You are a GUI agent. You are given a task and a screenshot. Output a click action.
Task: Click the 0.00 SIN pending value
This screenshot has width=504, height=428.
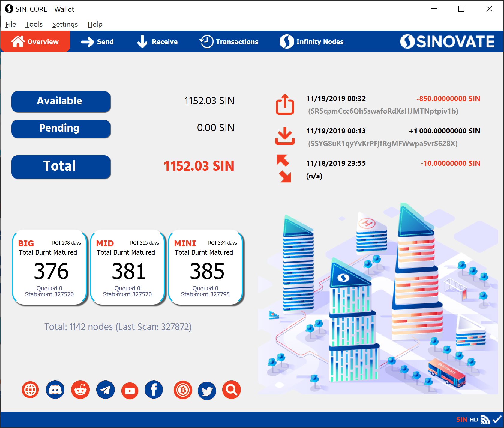pyautogui.click(x=216, y=128)
